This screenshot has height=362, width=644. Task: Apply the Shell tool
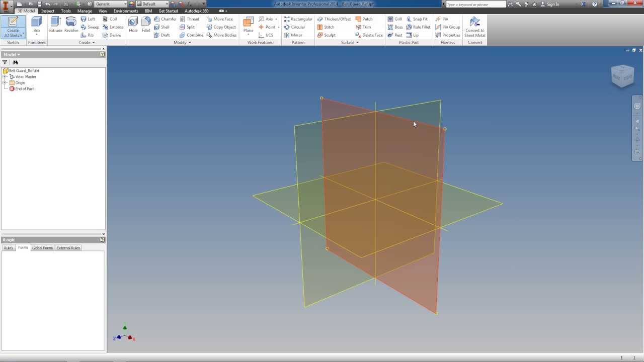pos(162,27)
